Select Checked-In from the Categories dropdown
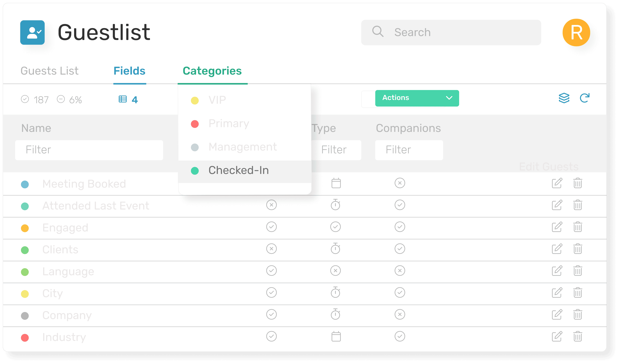The width and height of the screenshot is (619, 364). [238, 170]
